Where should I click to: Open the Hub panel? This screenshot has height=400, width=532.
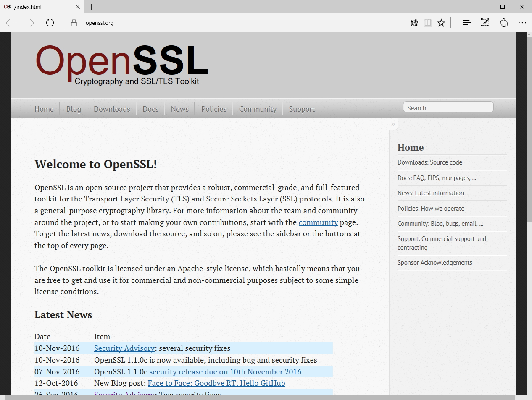(x=466, y=23)
